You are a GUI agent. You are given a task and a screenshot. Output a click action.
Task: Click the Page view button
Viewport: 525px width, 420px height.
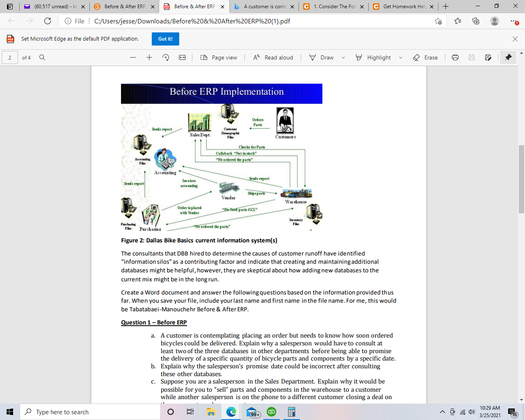coord(219,57)
